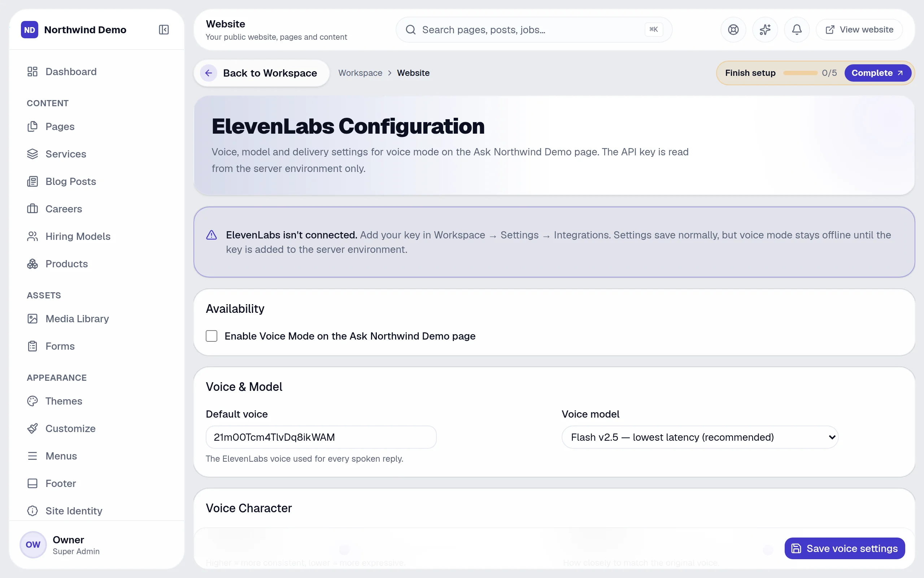Click the Finish setup progress bar
Screen dimensions: 924x578
point(800,73)
